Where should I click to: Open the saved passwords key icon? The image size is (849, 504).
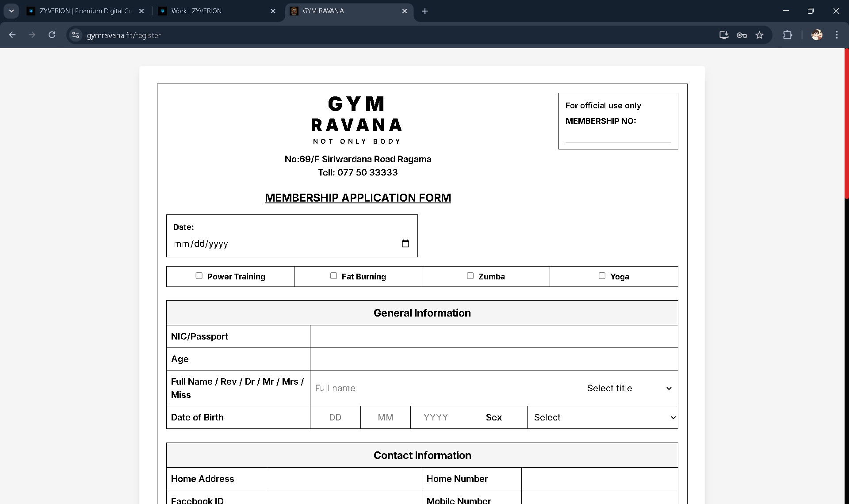742,35
